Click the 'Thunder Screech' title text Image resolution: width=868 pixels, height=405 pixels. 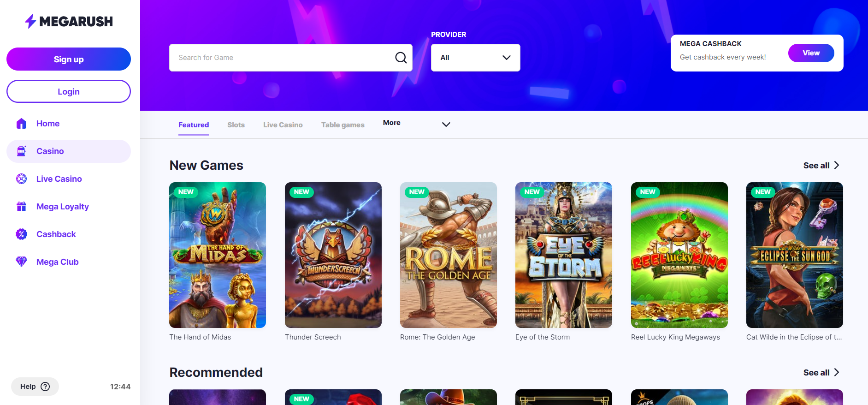point(313,337)
